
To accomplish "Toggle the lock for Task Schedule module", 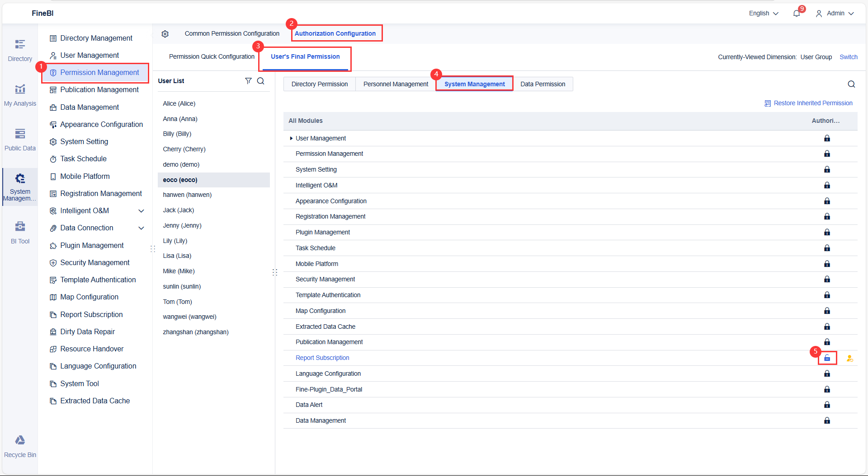I will [x=827, y=248].
